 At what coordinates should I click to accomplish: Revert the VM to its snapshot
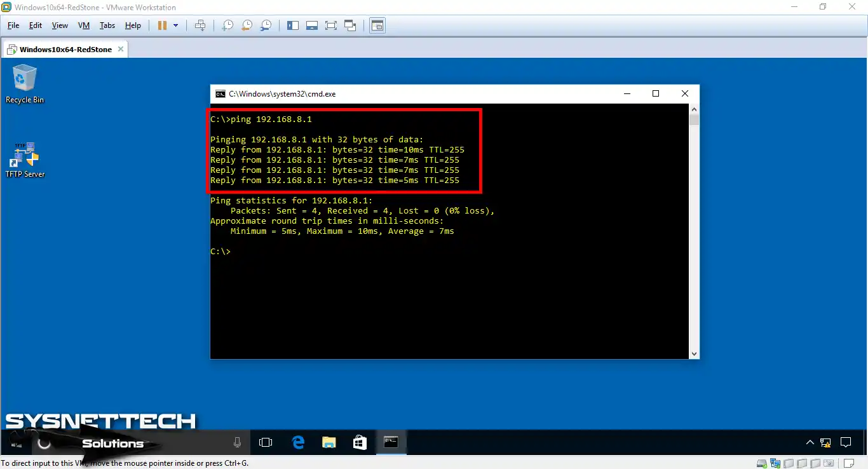pyautogui.click(x=247, y=25)
